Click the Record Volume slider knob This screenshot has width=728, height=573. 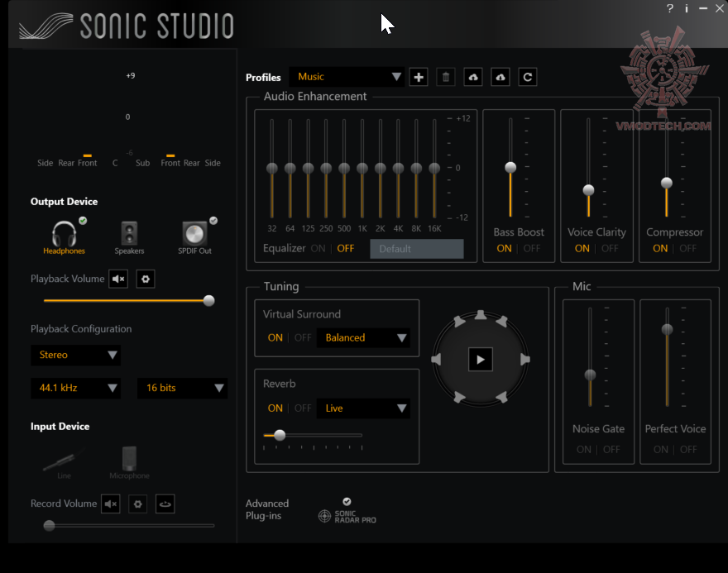(x=49, y=526)
